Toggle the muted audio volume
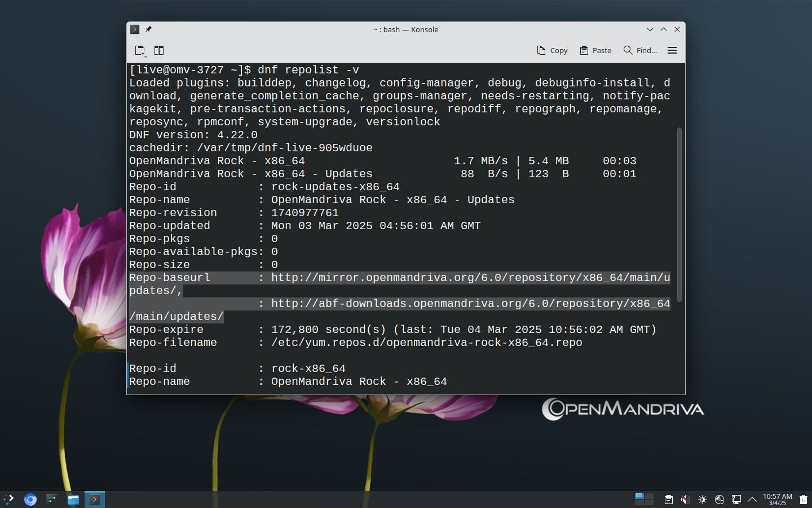 [x=685, y=500]
